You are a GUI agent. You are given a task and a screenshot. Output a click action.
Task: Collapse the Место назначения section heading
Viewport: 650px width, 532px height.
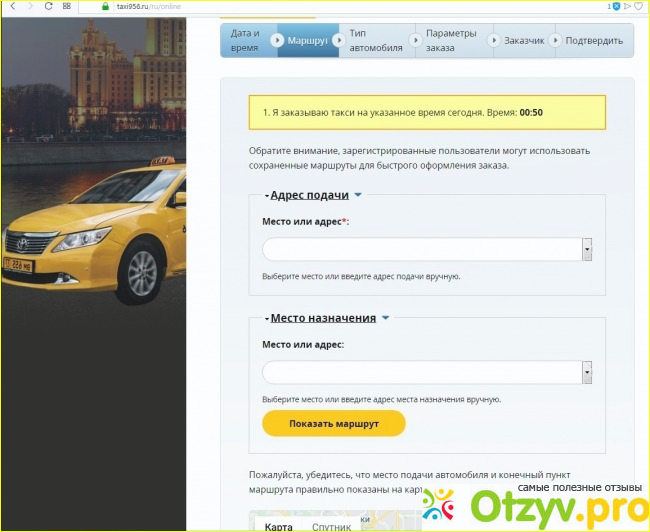pyautogui.click(x=322, y=318)
